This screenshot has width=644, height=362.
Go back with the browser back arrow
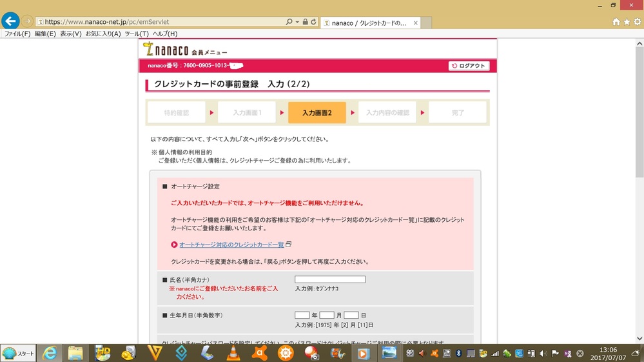point(10,21)
